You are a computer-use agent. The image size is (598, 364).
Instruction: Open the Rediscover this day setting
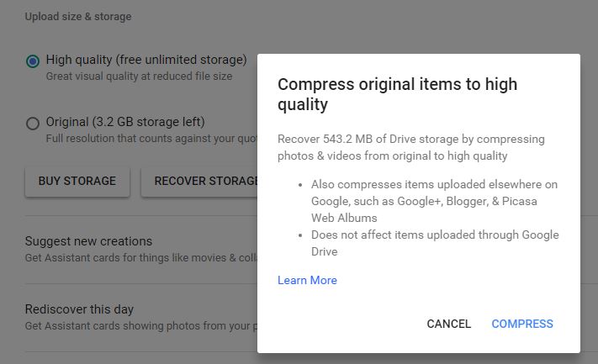point(141,318)
